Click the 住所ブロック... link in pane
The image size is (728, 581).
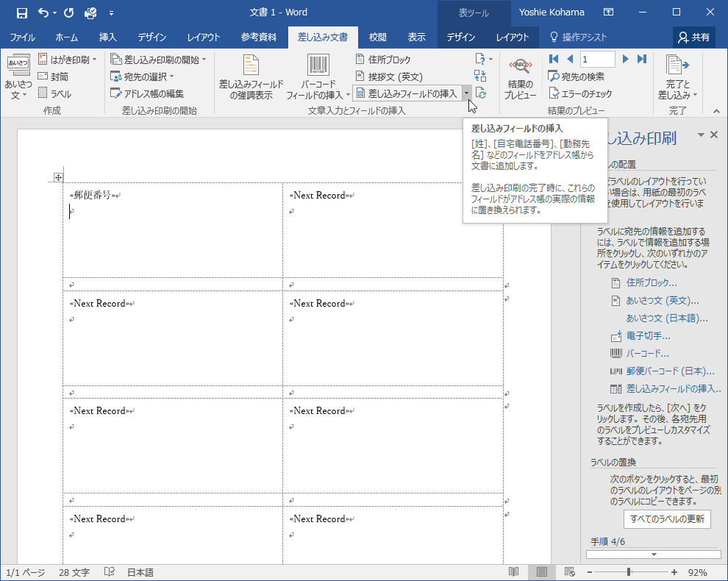(652, 282)
